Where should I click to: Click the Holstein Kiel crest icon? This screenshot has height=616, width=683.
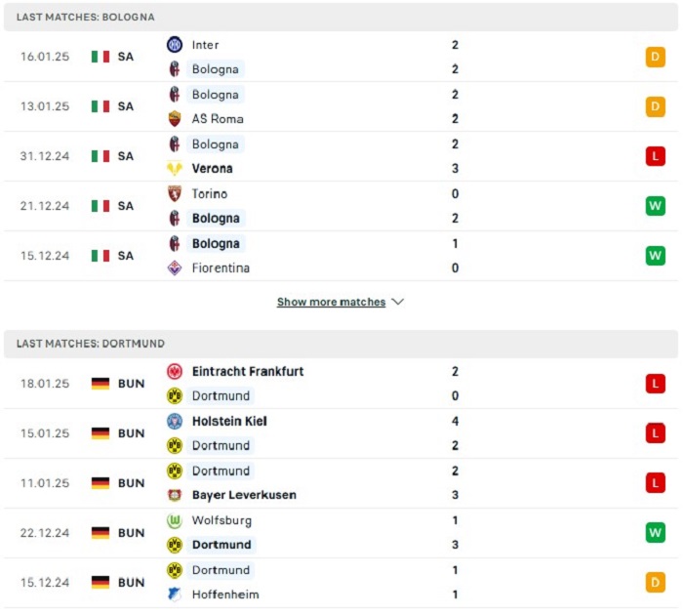175,421
